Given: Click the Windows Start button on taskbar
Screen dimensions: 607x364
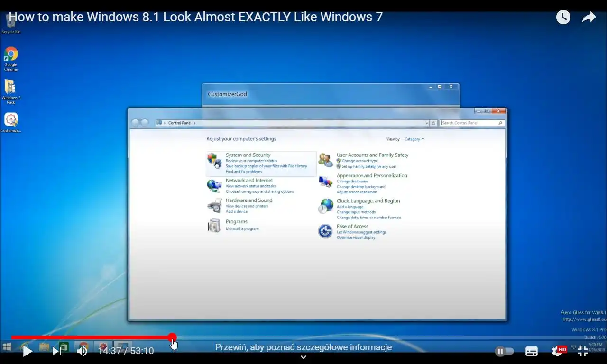Looking at the screenshot, I should tap(7, 347).
